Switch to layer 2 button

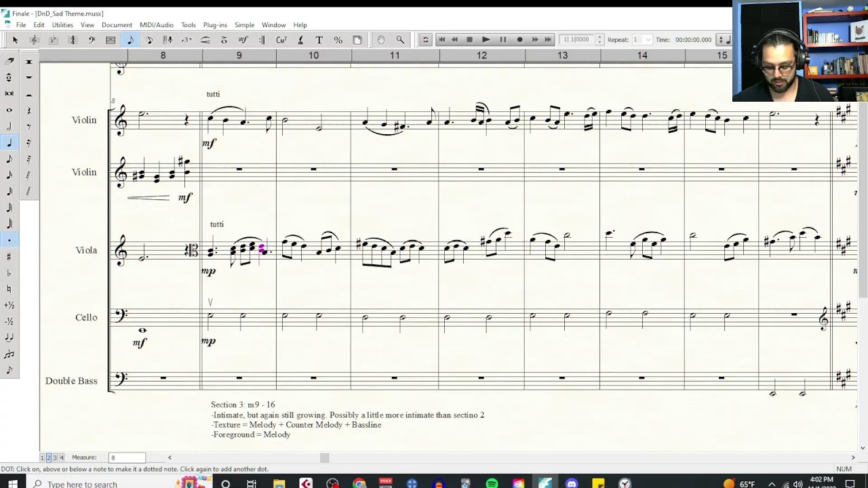pyautogui.click(x=49, y=457)
